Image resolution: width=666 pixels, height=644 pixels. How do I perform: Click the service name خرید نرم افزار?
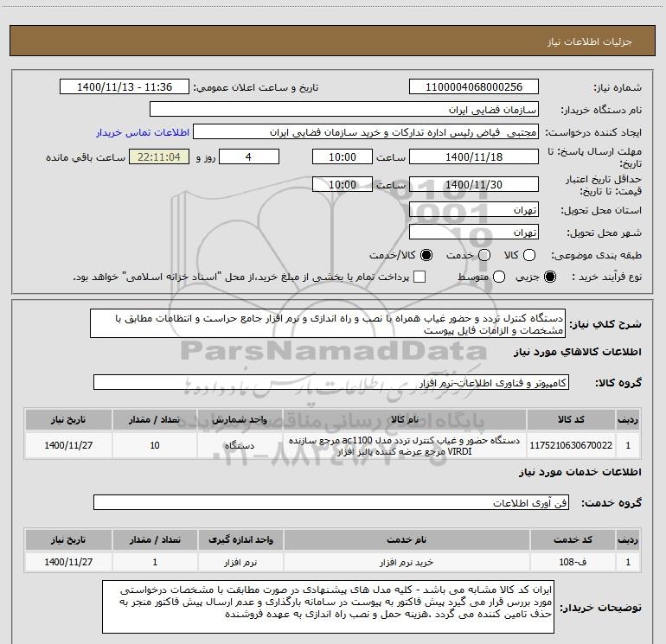(407, 562)
